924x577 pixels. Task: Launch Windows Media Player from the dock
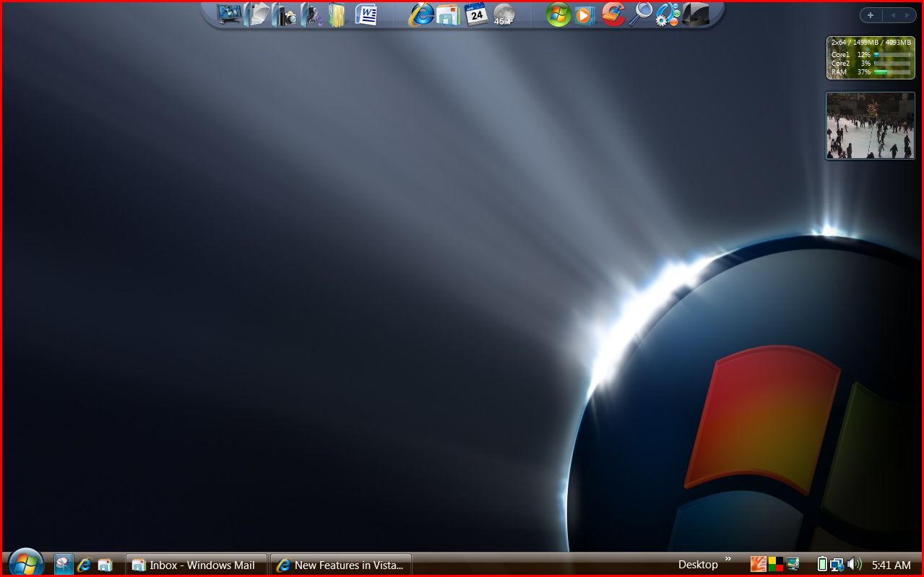[584, 14]
